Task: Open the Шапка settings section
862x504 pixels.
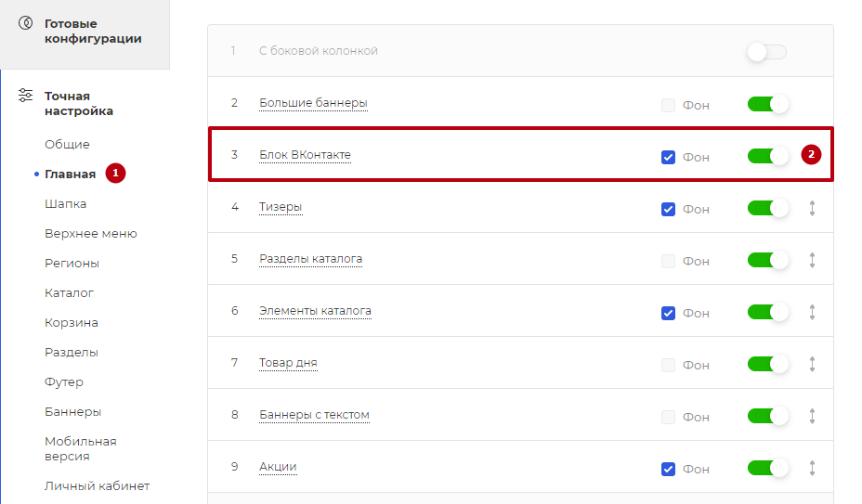Action: (65, 204)
